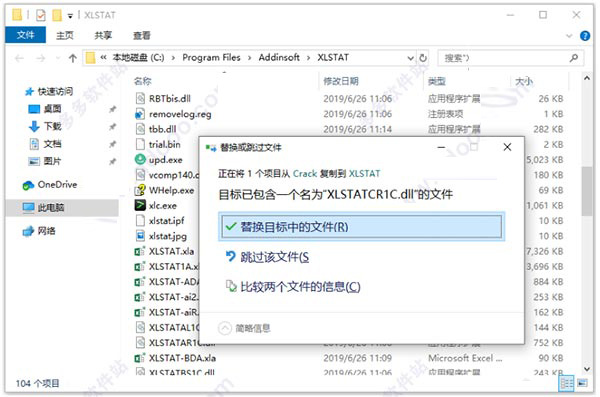Screen dimensions: 600x397
Task: Sort by 类型 type column header
Action: point(437,81)
